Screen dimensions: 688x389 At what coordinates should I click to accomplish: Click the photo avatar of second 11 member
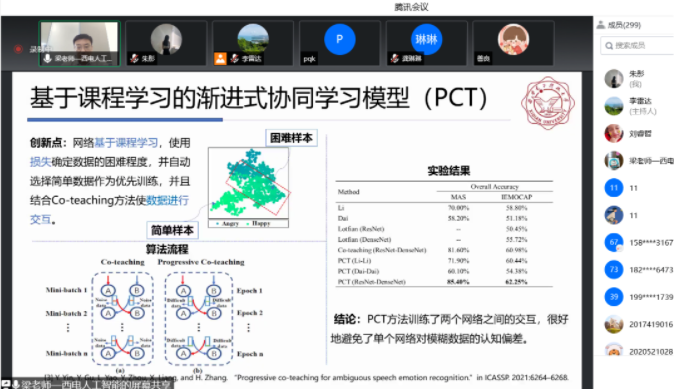coord(614,215)
